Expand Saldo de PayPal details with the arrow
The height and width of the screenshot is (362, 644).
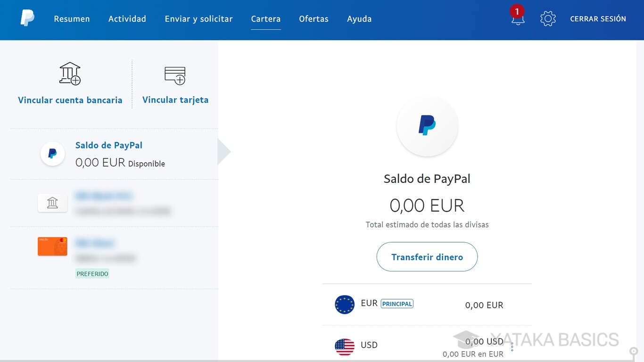223,151
